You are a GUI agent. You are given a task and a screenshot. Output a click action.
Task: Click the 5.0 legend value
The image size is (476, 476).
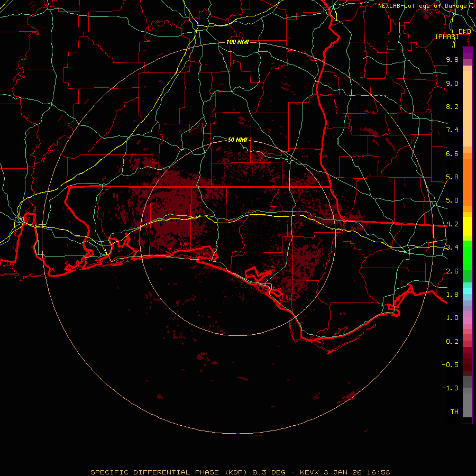click(452, 200)
